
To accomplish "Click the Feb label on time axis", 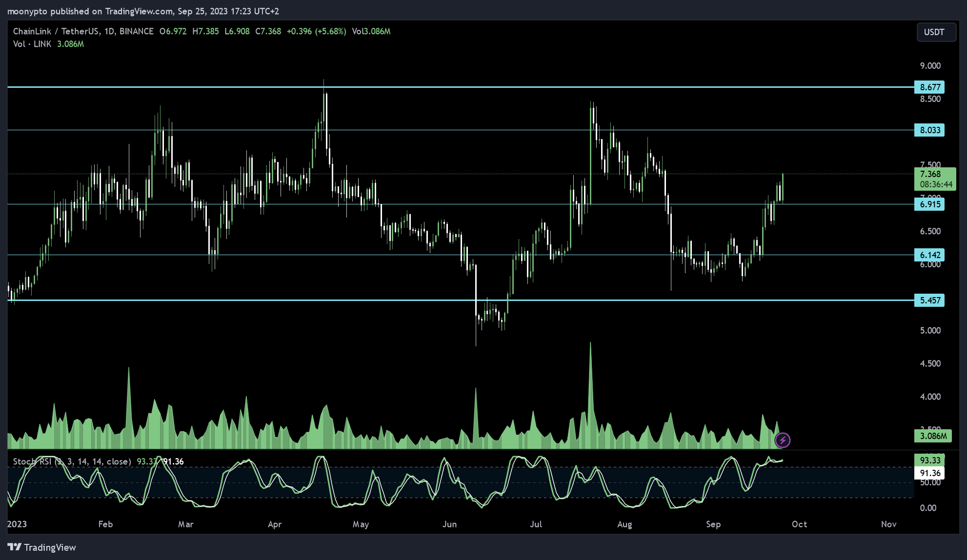I will [x=105, y=524].
